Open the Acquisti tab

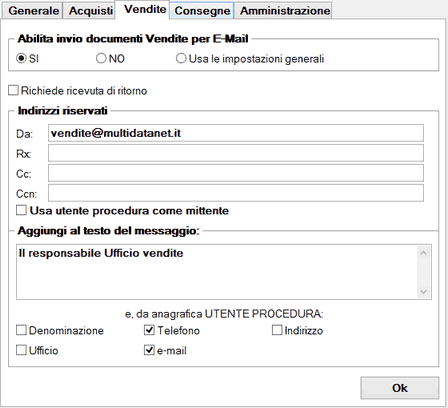pos(89,11)
